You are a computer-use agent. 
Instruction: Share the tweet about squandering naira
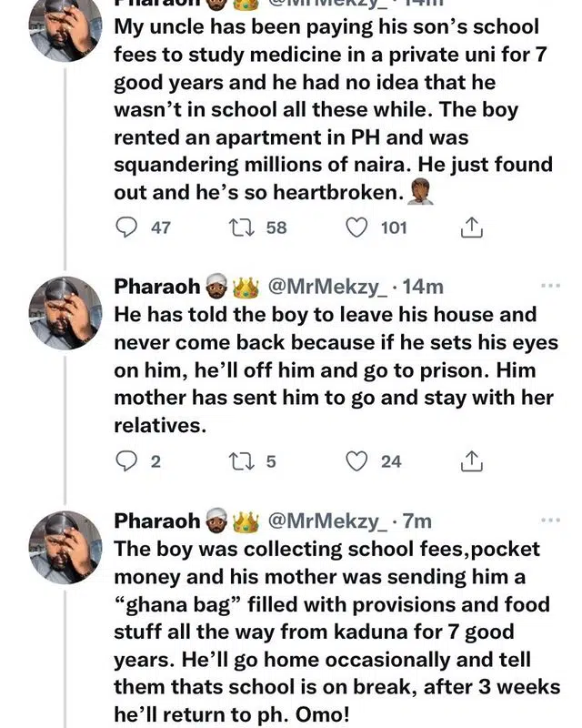click(x=471, y=227)
